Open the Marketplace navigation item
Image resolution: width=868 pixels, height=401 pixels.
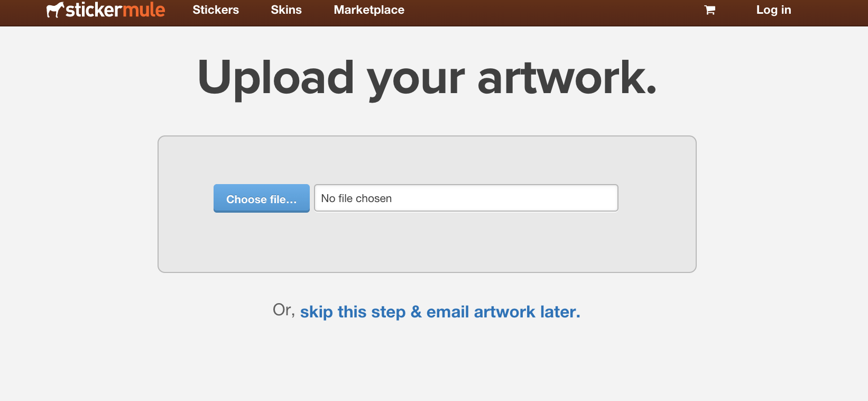pos(369,10)
